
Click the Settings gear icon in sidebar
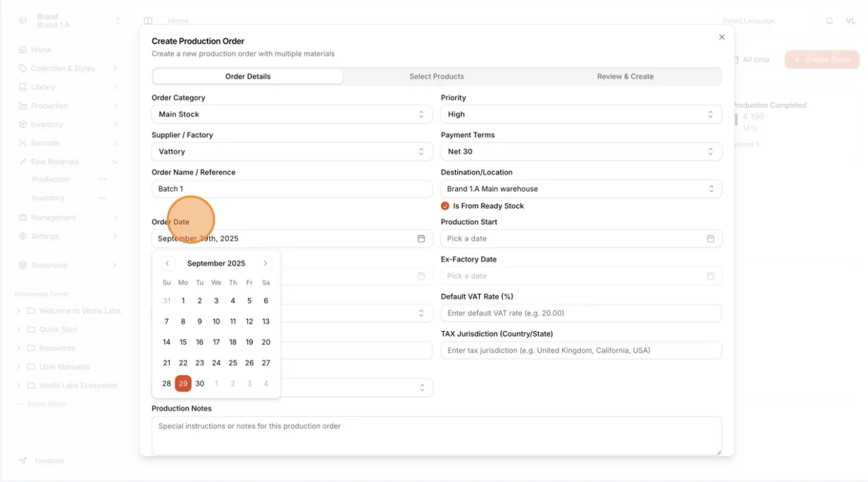click(23, 236)
